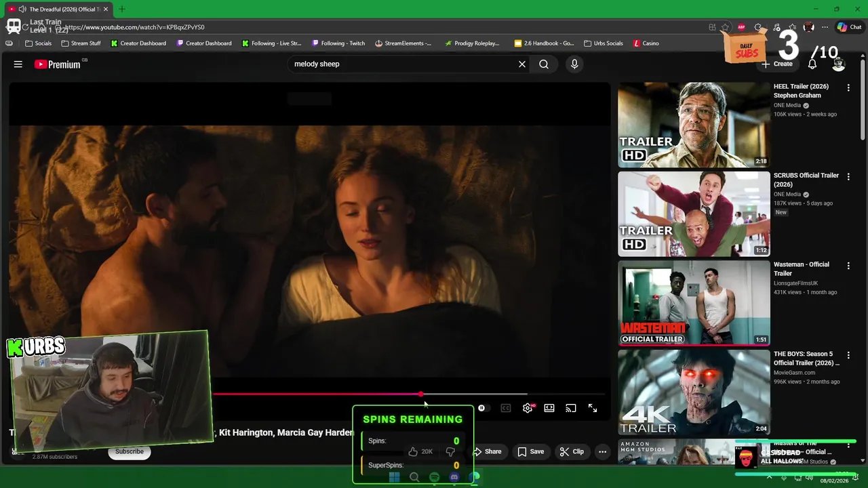Save the video to a playlist
The image size is (868, 488).
coord(530,451)
